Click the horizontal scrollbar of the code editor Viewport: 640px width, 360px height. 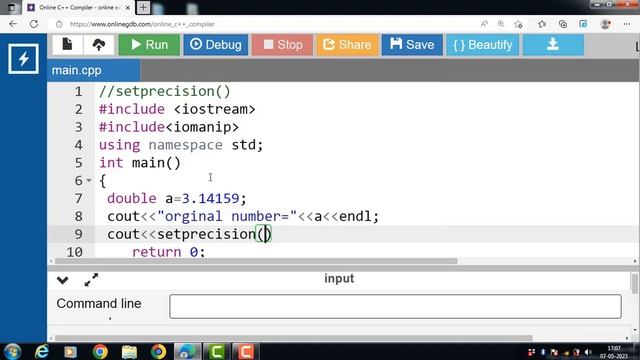click(256, 261)
